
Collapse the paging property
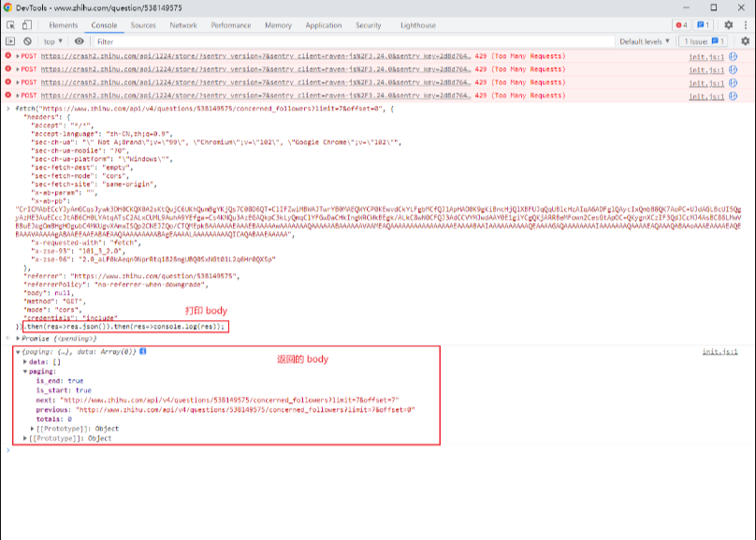point(25,372)
